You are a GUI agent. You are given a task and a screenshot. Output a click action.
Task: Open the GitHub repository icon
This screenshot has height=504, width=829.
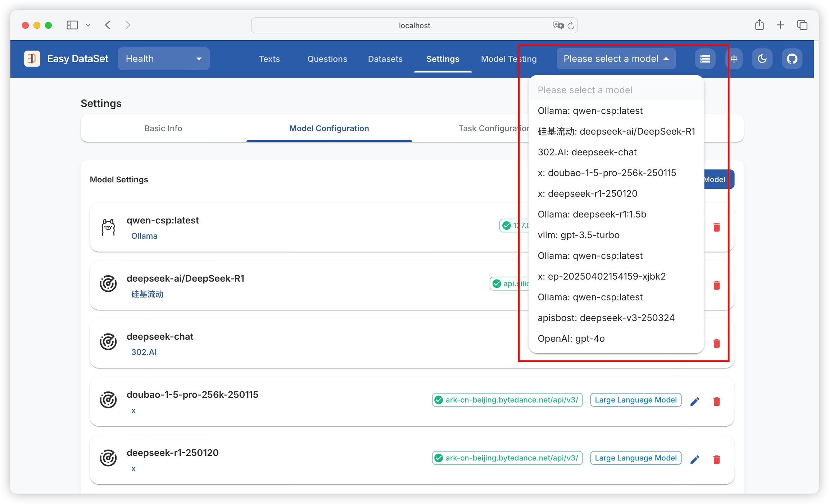[792, 59]
